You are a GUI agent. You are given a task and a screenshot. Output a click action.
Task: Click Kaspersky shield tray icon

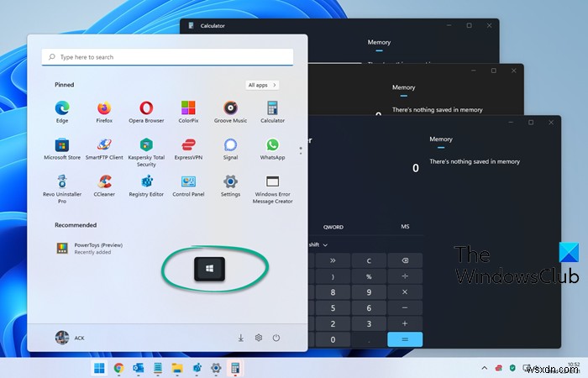coord(512,368)
